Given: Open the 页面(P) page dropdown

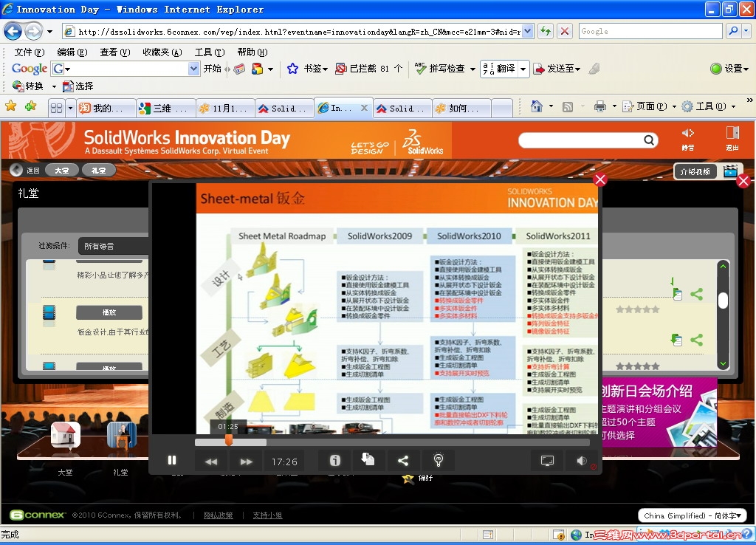Looking at the screenshot, I should 649,106.
